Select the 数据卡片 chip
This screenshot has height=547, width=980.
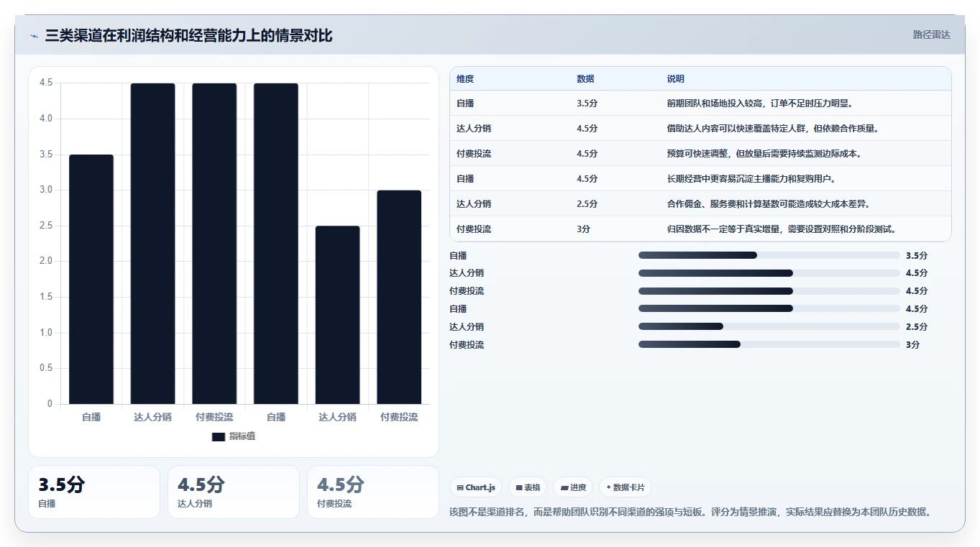point(626,487)
